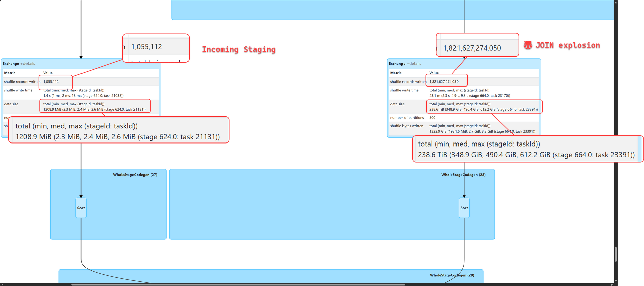Click the scroll-right arrow of horizontal scrollbar
The height and width of the screenshot is (286, 644).
612,284
